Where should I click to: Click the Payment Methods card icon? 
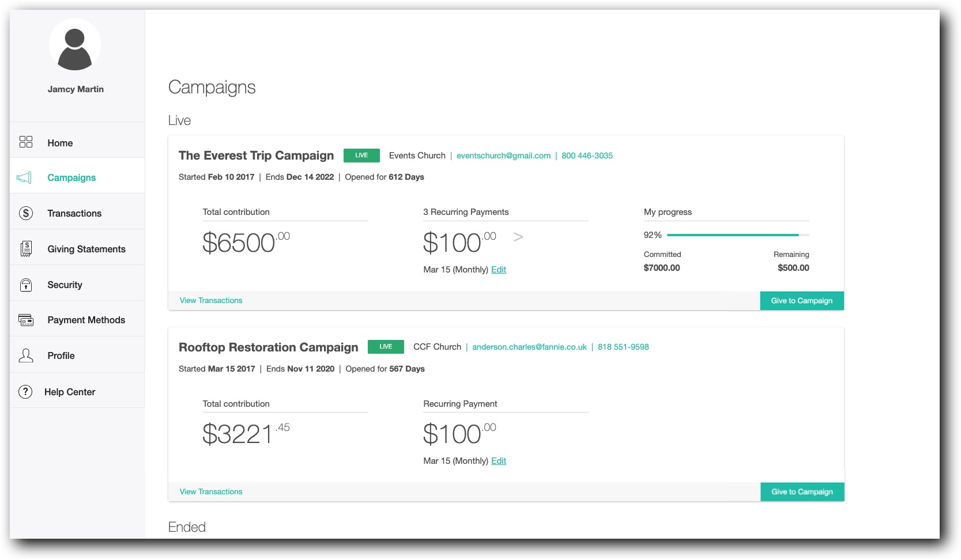tap(26, 320)
